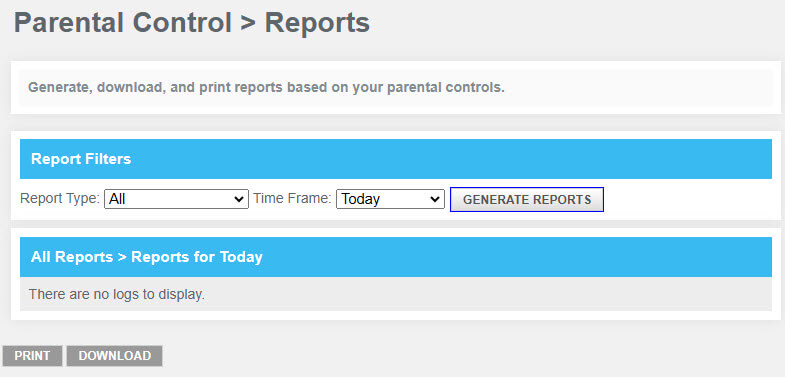Screen dimensions: 785x377
Task: Click the 'Today' value in Time Frame
Action: (x=360, y=199)
